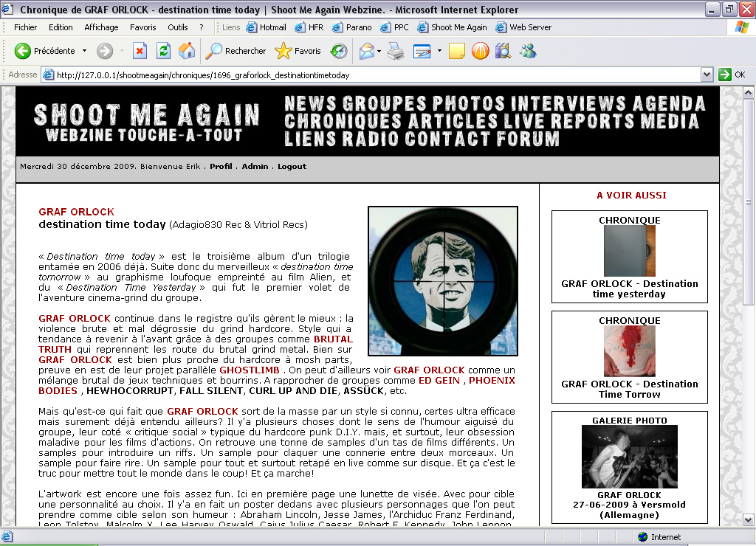Open the Affichage menu
The height and width of the screenshot is (546, 756).
click(x=101, y=27)
